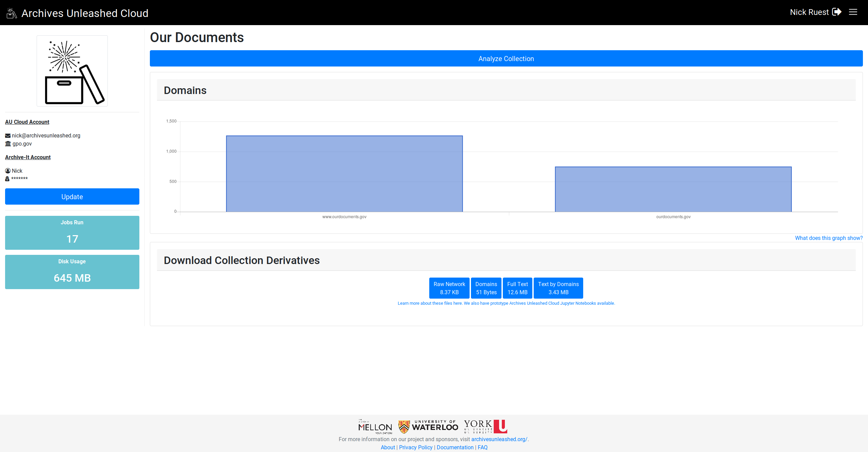This screenshot has height=452, width=868.
Task: Download the Domains 51 Bytes file
Action: (486, 288)
